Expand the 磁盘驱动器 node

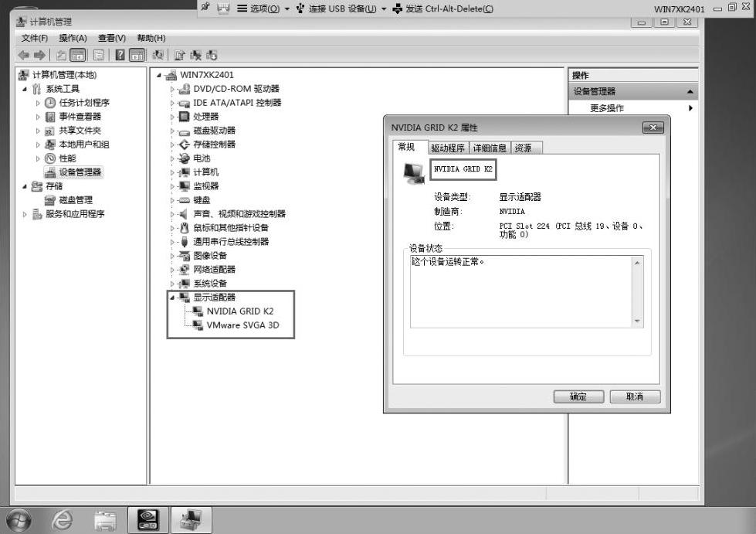pos(172,131)
